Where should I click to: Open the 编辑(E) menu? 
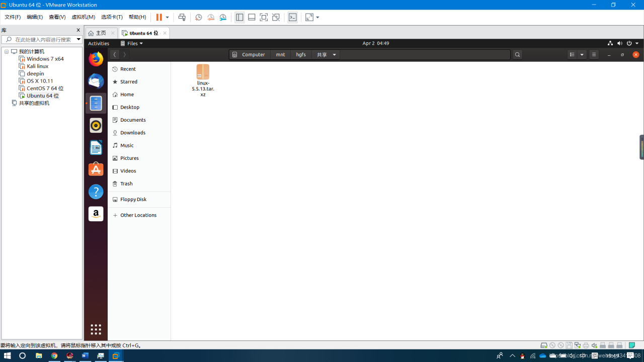pyautogui.click(x=35, y=17)
